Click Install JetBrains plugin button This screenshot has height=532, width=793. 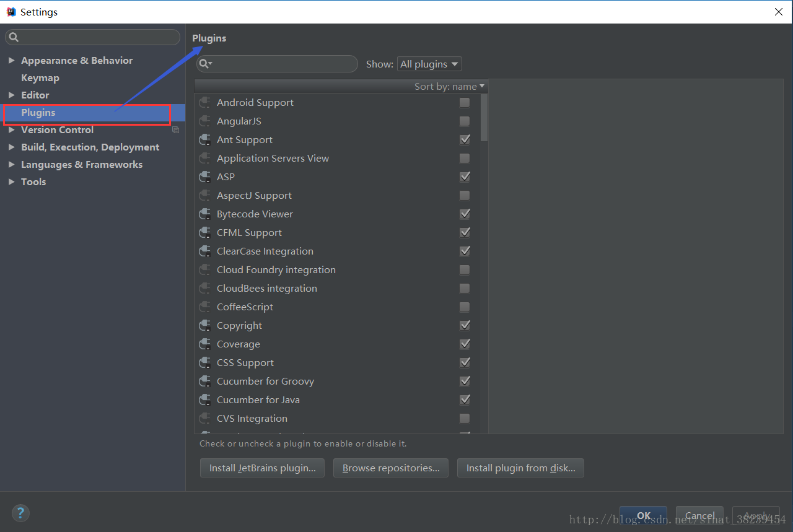263,468
